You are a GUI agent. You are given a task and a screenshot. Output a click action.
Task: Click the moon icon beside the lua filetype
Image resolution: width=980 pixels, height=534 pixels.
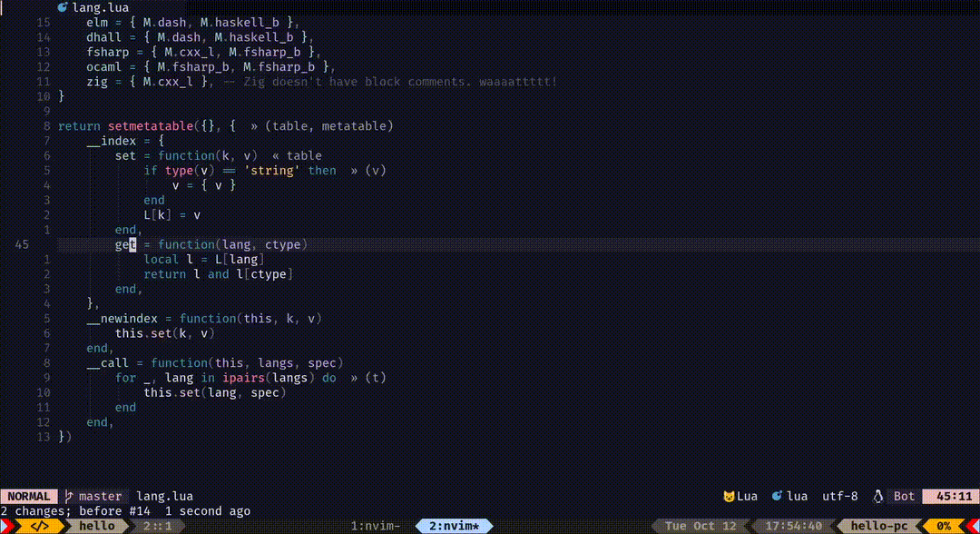(777, 497)
